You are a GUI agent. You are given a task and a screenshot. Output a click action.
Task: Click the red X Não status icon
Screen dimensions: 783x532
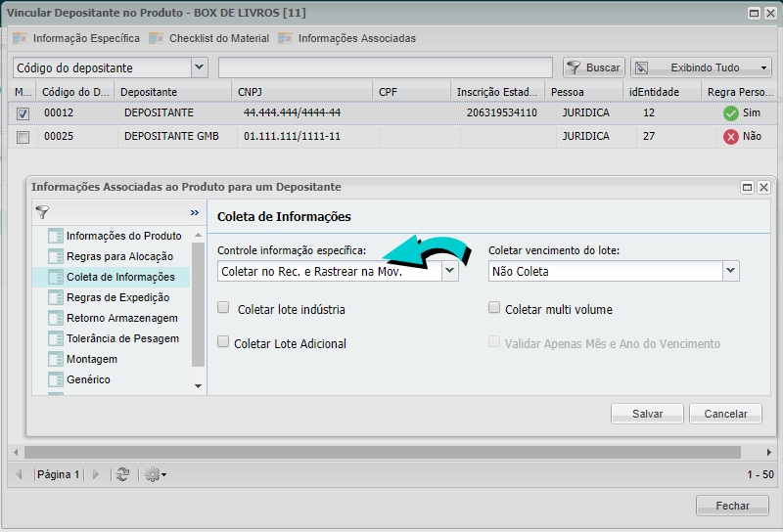coord(730,137)
